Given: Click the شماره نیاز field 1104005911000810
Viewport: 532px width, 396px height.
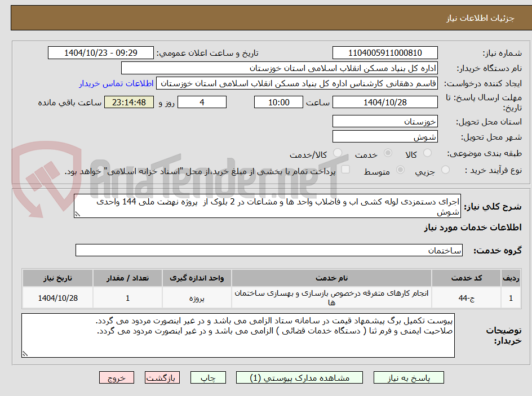Looking at the screenshot, I should pos(385,53).
